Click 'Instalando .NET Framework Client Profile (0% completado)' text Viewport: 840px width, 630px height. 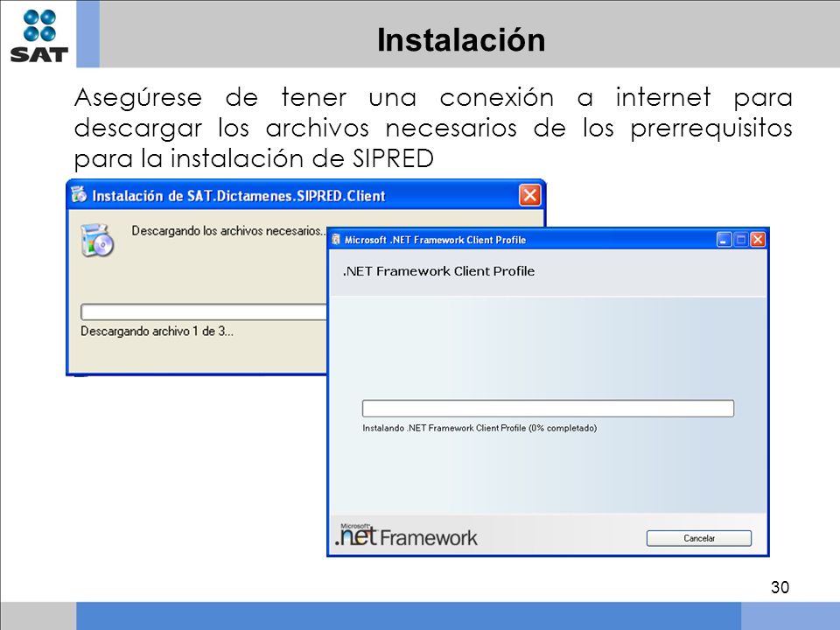pyautogui.click(x=479, y=428)
